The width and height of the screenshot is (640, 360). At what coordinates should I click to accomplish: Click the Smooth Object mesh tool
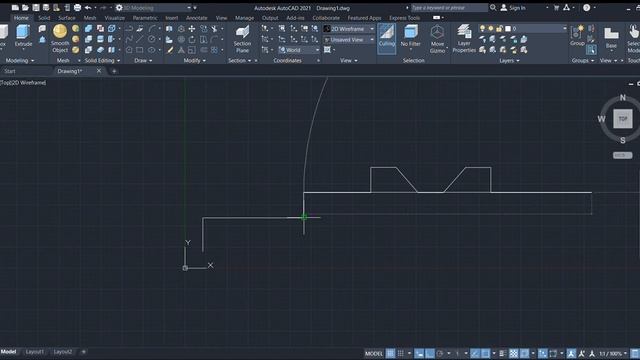coord(60,38)
